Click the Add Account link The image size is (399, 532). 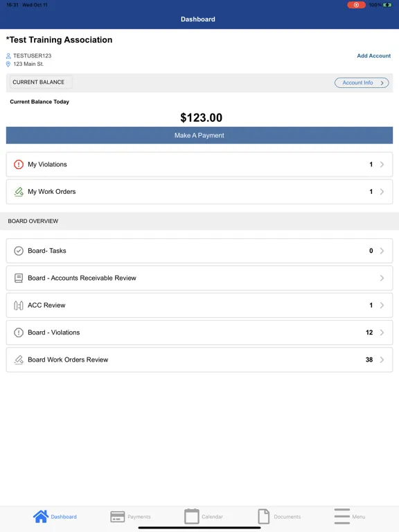[373, 55]
